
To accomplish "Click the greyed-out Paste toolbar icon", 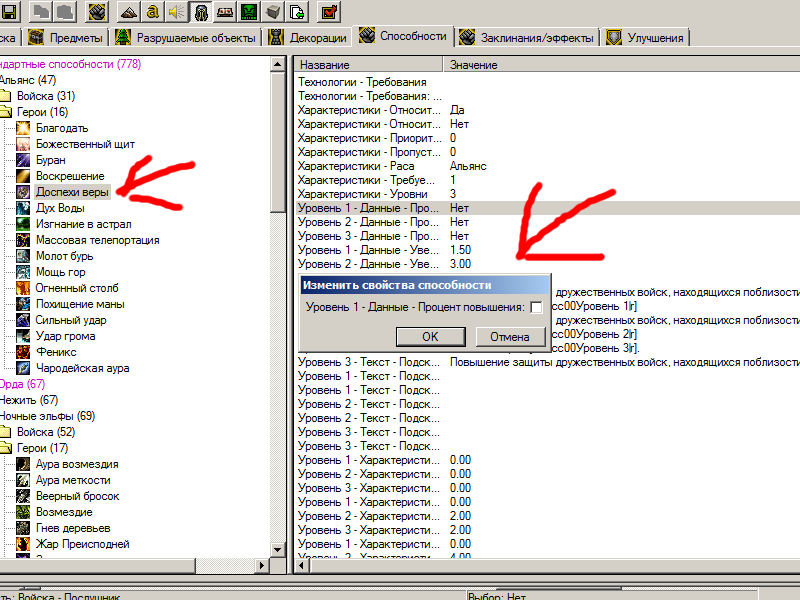I will 65,11.
